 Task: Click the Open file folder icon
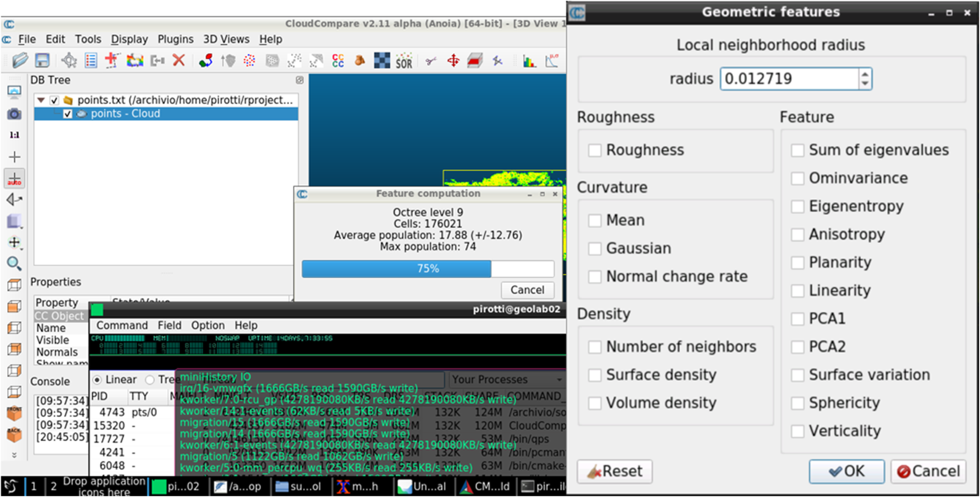coord(20,61)
